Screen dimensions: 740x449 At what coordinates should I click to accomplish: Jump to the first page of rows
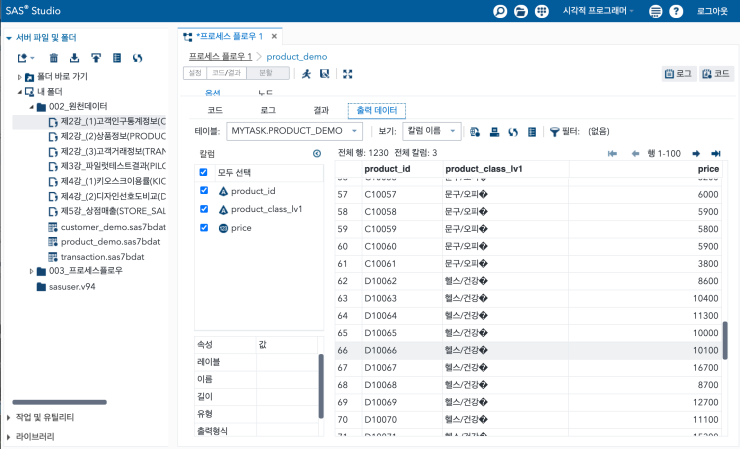point(612,153)
